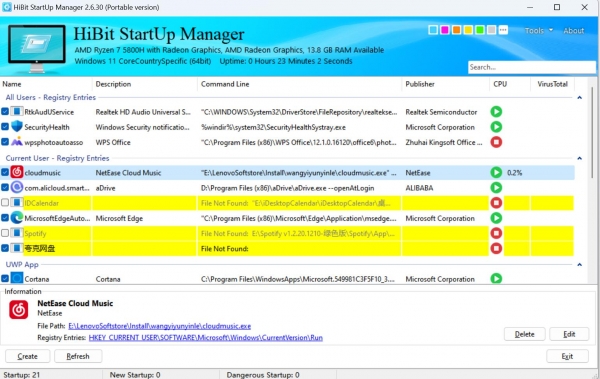Toggle the com.alicloud.smart aDrive checkbox
Image resolution: width=600 pixels, height=379 pixels.
5,188
